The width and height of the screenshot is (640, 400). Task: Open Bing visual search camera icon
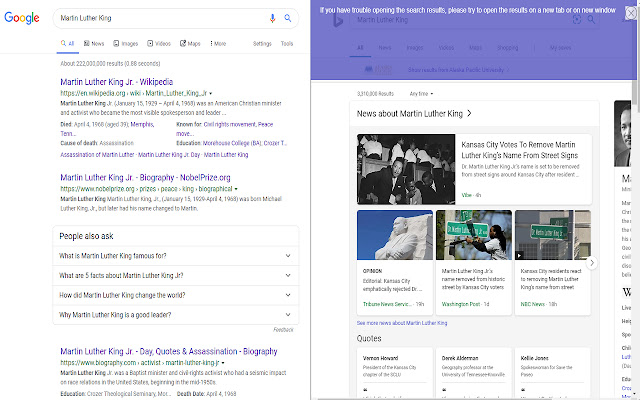click(x=577, y=20)
